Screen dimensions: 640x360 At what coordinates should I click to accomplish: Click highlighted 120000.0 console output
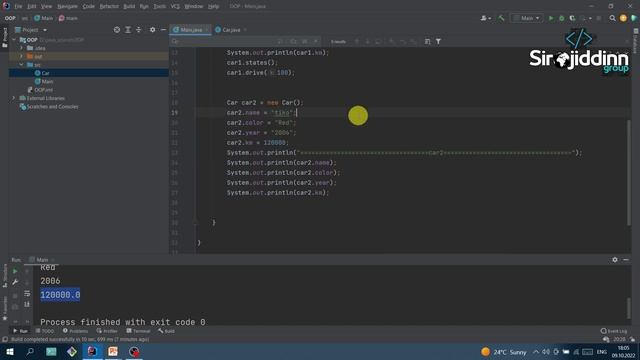tap(60, 295)
